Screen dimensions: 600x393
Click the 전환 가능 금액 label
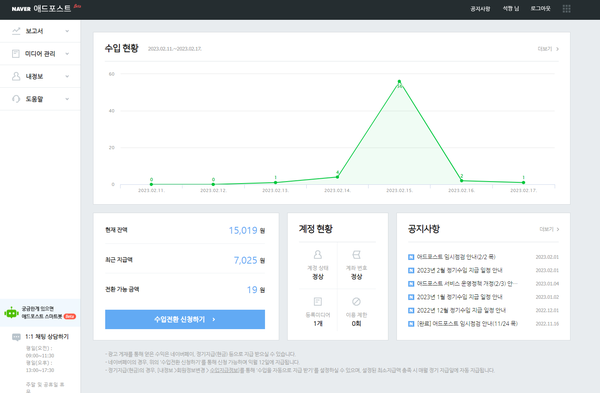pyautogui.click(x=122, y=289)
